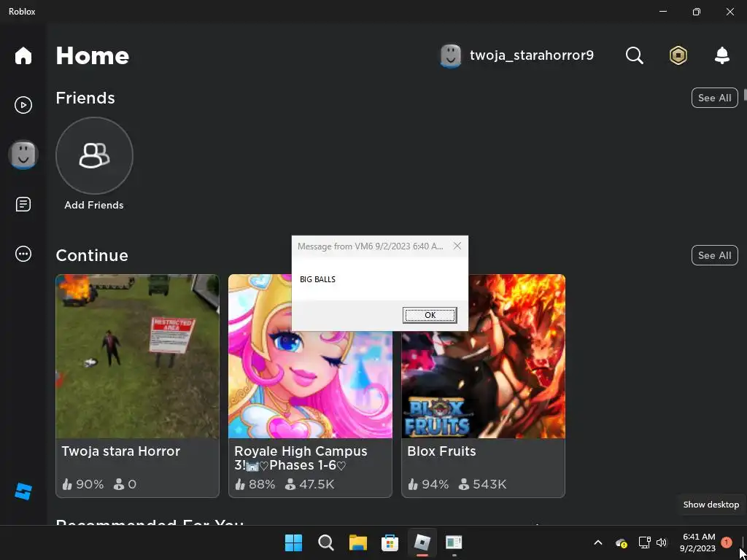Screen dimensions: 747x560
Task: Open Microsoft Store from the taskbar
Action: (x=390, y=542)
